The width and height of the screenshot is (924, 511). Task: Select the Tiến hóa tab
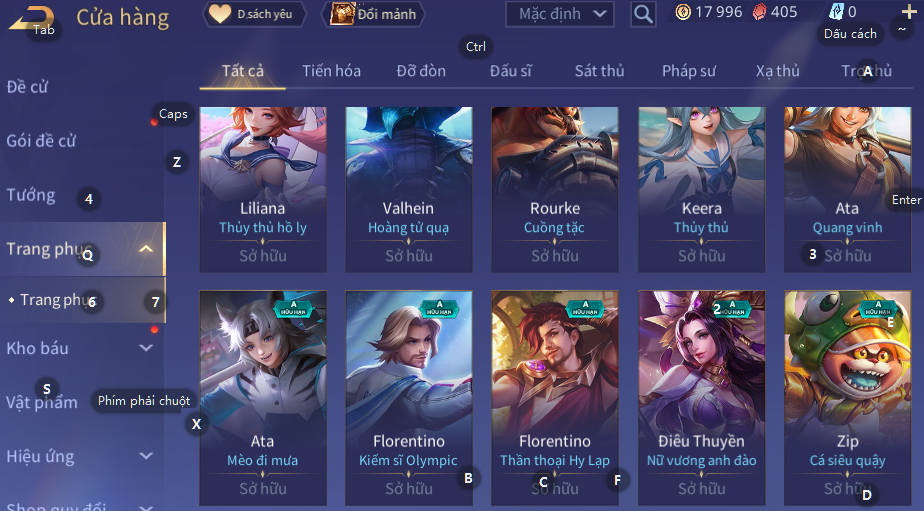coord(331,71)
